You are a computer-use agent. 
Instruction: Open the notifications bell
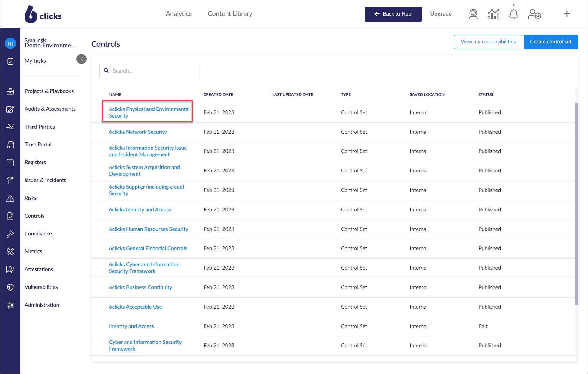(513, 14)
